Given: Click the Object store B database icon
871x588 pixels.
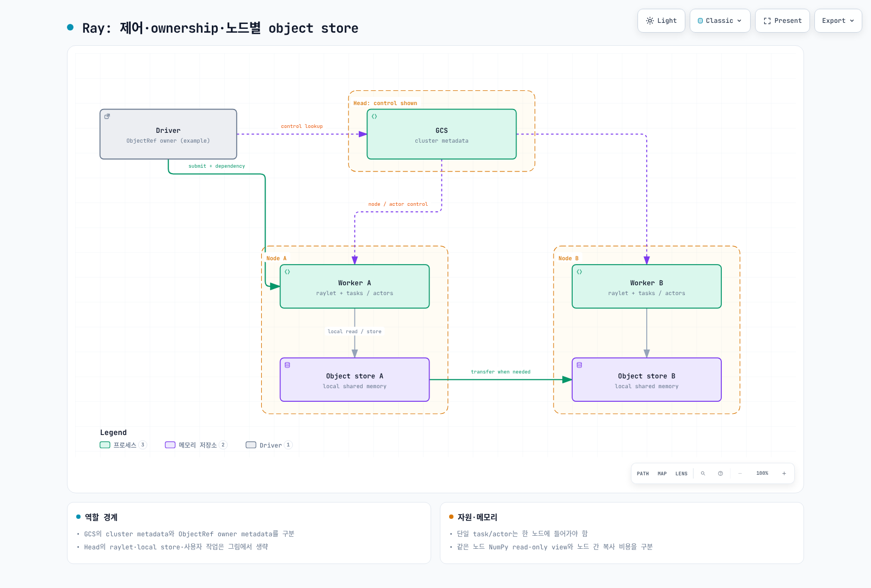Looking at the screenshot, I should pyautogui.click(x=579, y=365).
